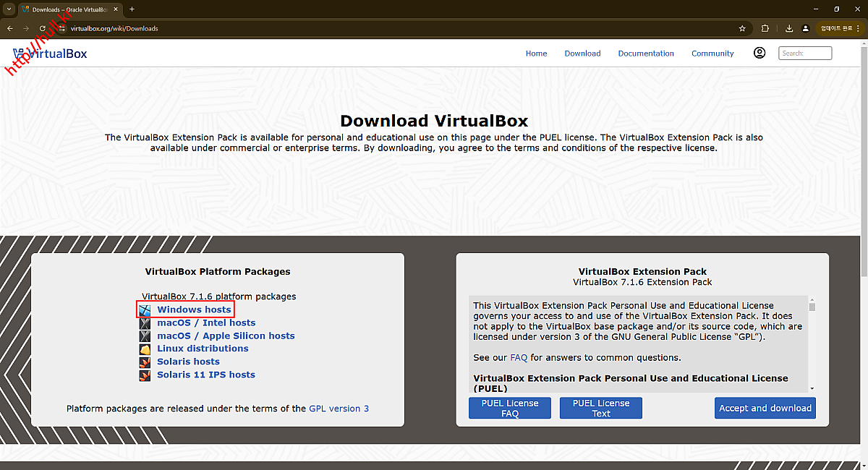Click the license text box scroll-up arrow
The height and width of the screenshot is (470, 868).
pos(812,299)
